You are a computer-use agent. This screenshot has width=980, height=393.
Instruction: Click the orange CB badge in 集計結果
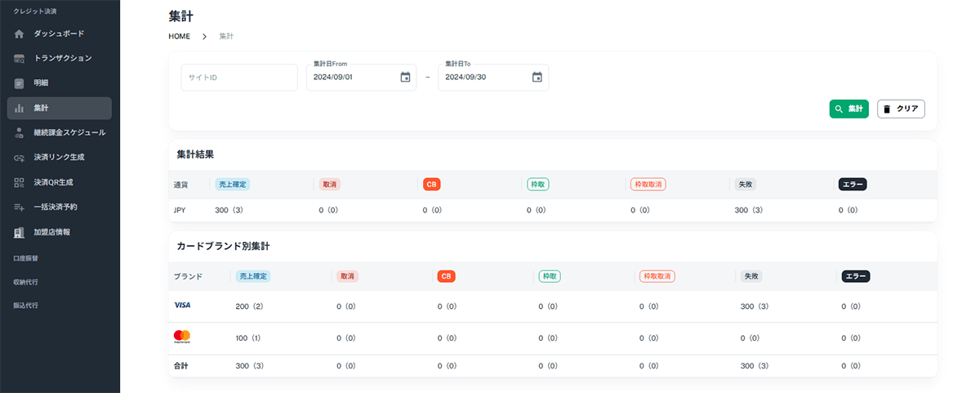[x=431, y=185]
